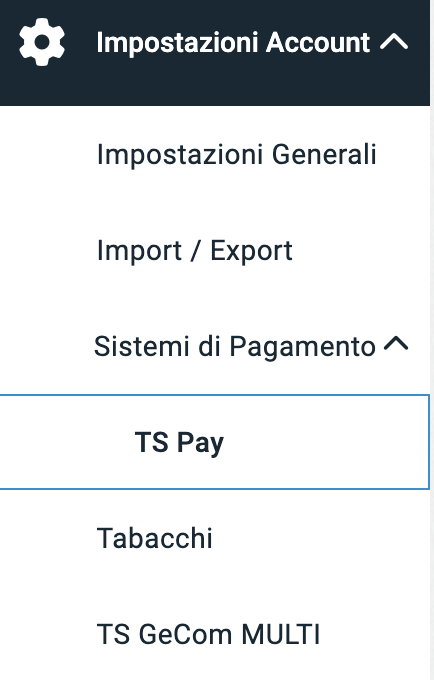Navigate to the Tabacchi page link

point(155,538)
